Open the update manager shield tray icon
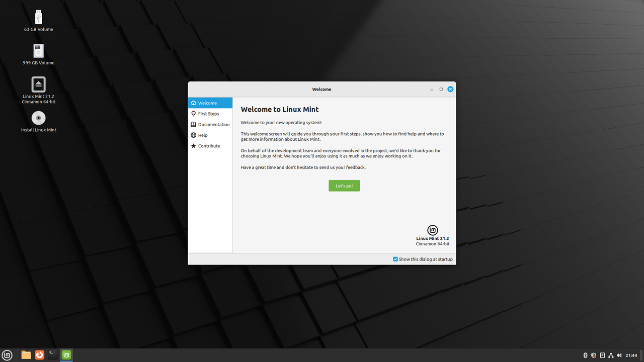 (x=594, y=355)
